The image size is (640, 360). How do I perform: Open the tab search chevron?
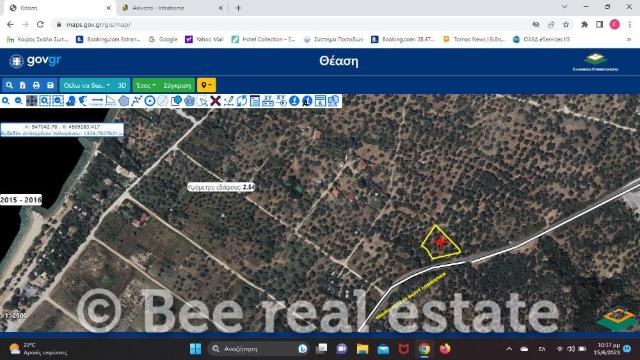pyautogui.click(x=564, y=7)
